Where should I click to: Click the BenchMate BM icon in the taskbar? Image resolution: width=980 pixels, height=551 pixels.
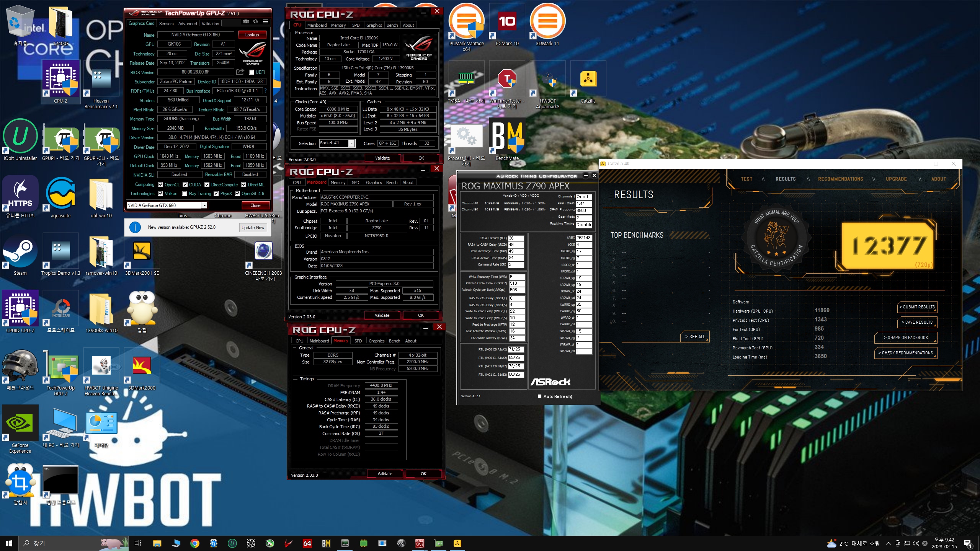326,543
